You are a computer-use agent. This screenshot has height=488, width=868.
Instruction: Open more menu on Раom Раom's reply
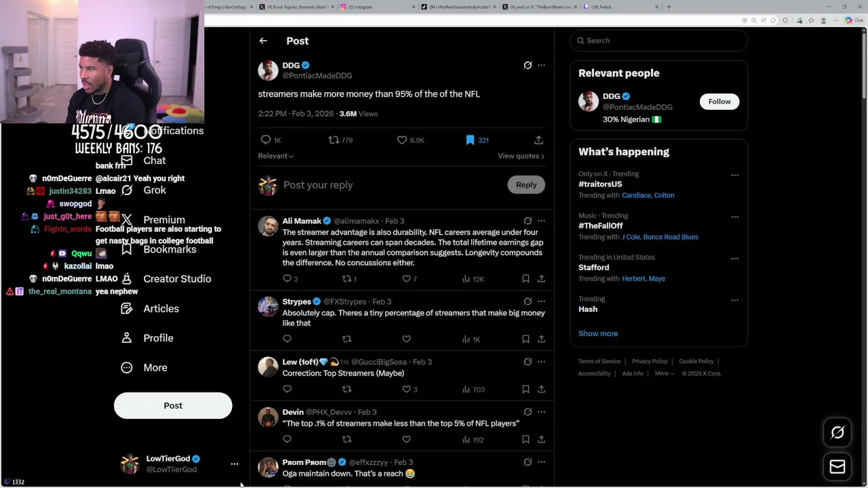coord(541,462)
